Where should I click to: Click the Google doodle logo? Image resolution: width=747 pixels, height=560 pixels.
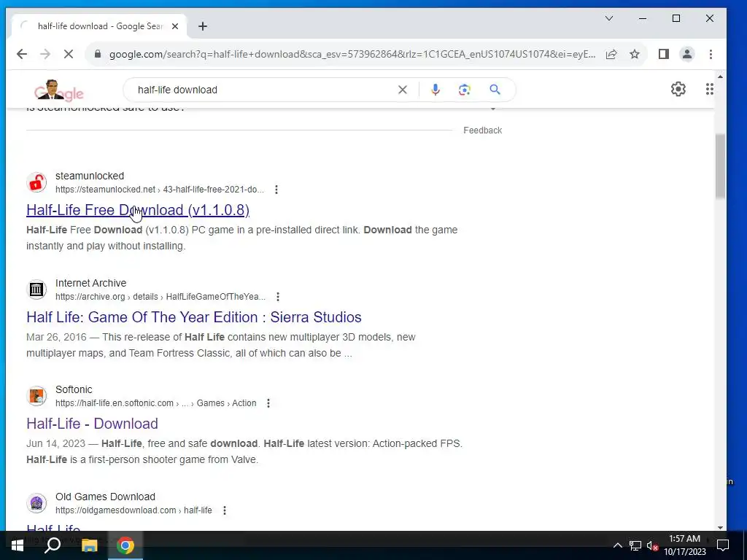(58, 90)
